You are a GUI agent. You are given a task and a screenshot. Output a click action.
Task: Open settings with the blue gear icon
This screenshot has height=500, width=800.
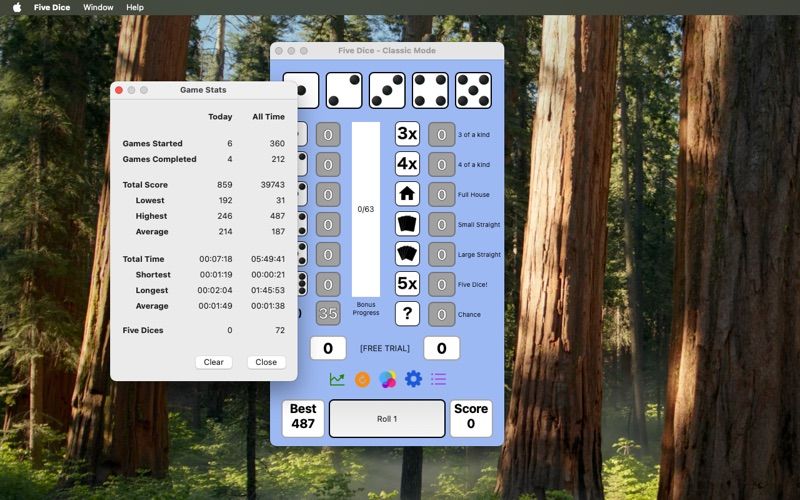click(x=413, y=379)
